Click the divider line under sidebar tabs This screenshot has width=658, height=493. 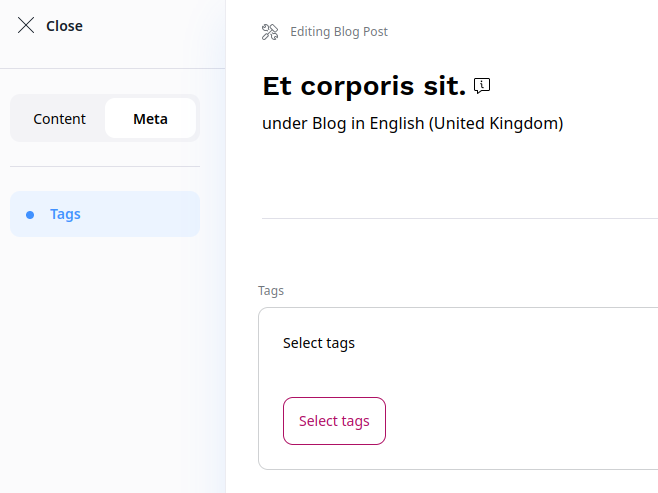[x=105, y=166]
